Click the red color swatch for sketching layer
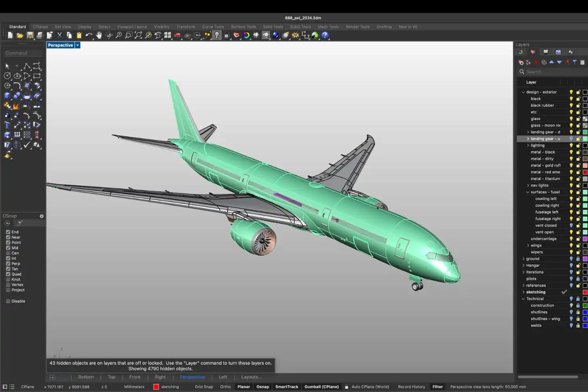Screen dimensions: 588x392 [x=585, y=292]
